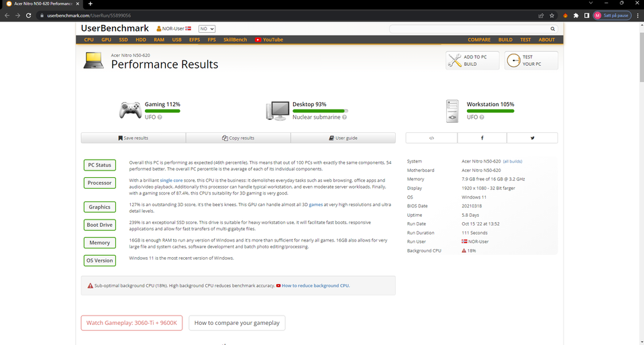Click Add to PC Build button
This screenshot has width=644, height=345.
tap(472, 60)
